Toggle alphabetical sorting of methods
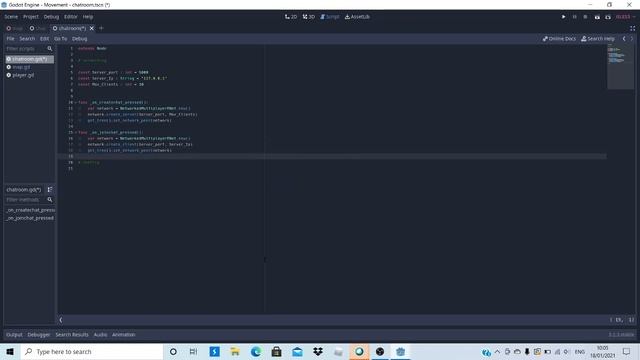Viewport: 640px width, 360px height. click(50, 189)
